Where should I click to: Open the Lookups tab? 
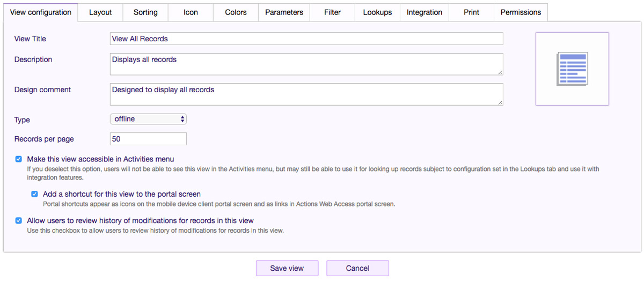click(x=377, y=12)
